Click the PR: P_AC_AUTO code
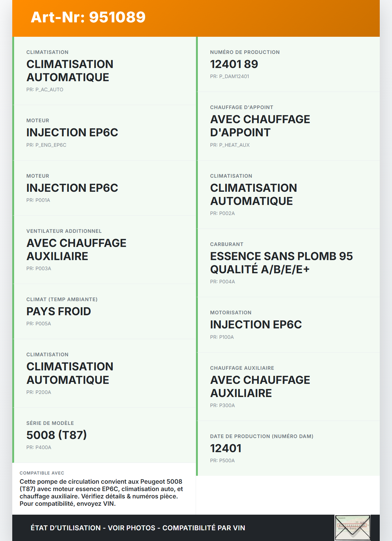 point(45,89)
